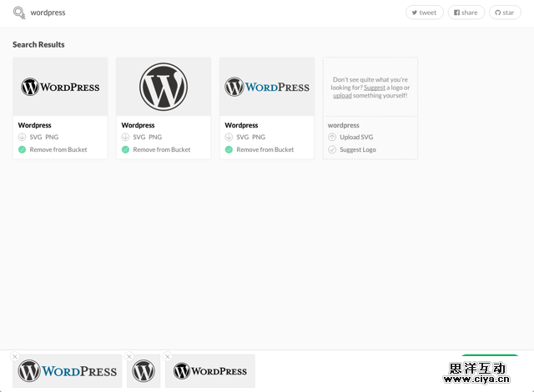Toggle green bucket check on black wordmark card

point(23,149)
